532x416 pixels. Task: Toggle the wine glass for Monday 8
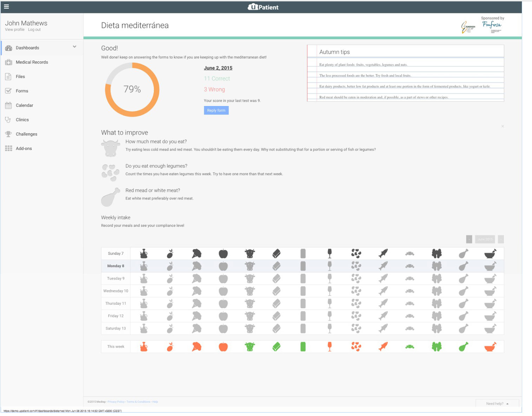(x=329, y=266)
